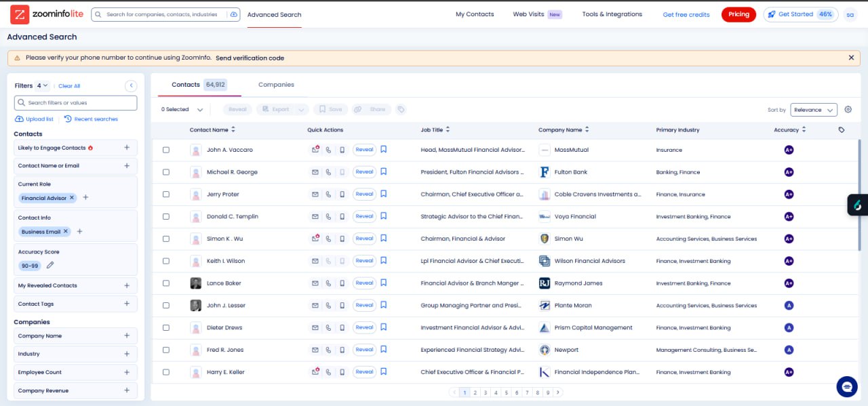
Task: Click the phone icon for Jerry Proter
Action: pyautogui.click(x=329, y=195)
